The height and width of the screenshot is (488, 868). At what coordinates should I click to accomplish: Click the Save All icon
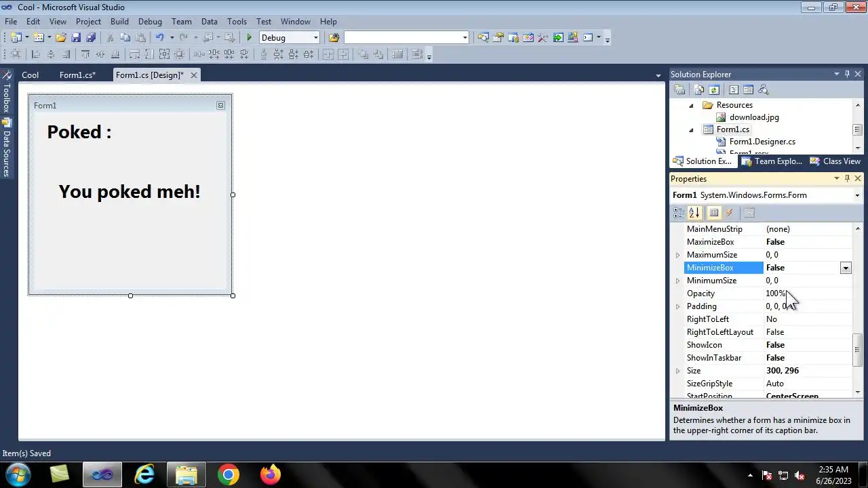click(91, 38)
